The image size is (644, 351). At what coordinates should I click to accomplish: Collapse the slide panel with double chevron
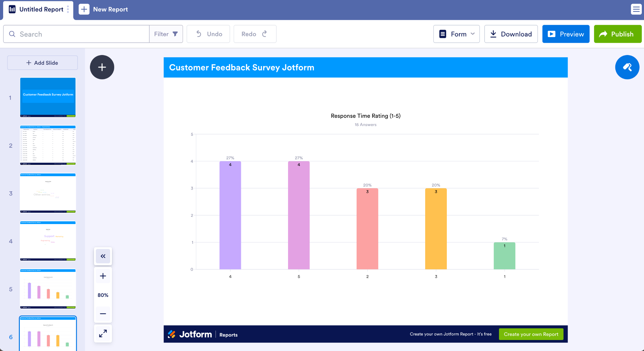(x=103, y=256)
